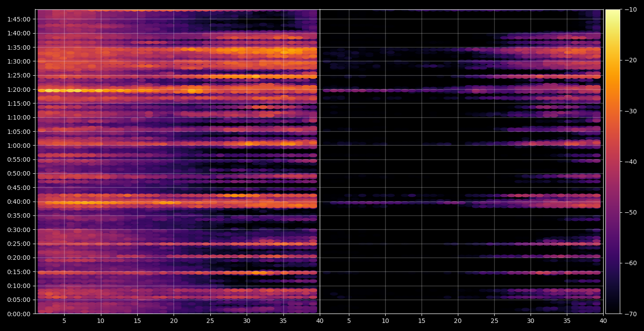Select x-axis tick 30 under right heatmap
Screen dimensions: 644x331
(531, 321)
